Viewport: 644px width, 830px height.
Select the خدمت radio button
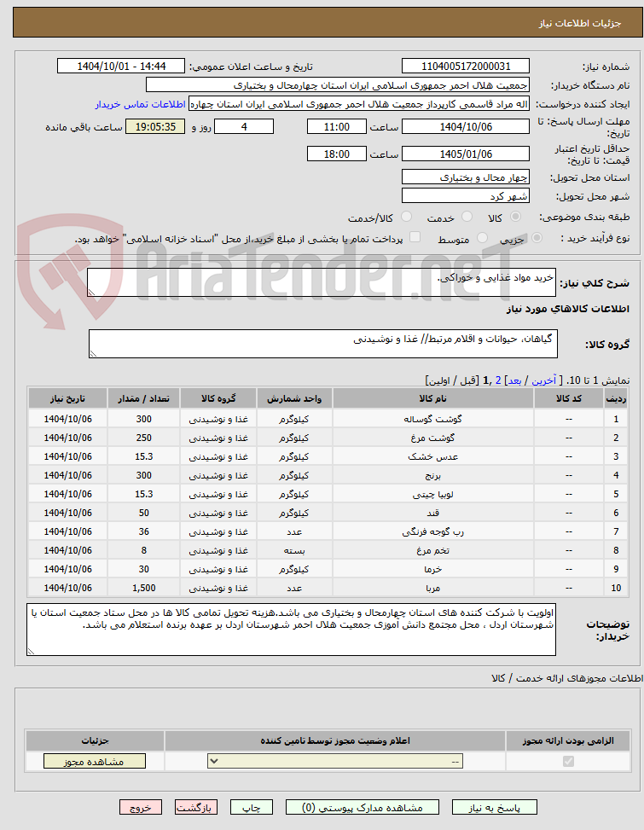[x=467, y=217]
